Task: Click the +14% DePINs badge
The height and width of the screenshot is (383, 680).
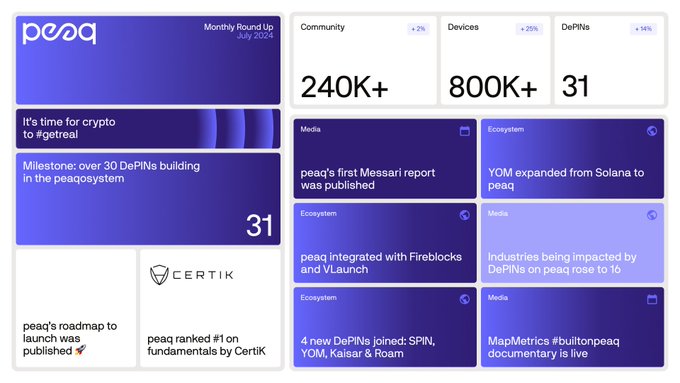Action: [x=643, y=29]
